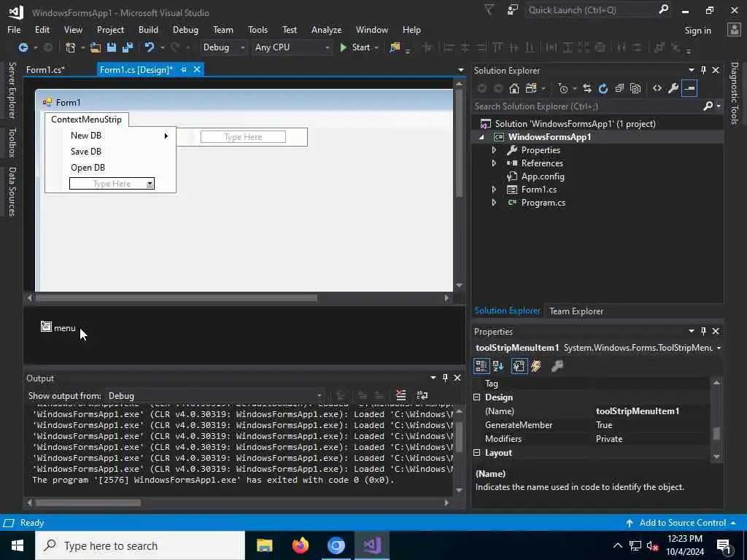Click the Find in Files toolbar icon

(x=395, y=47)
